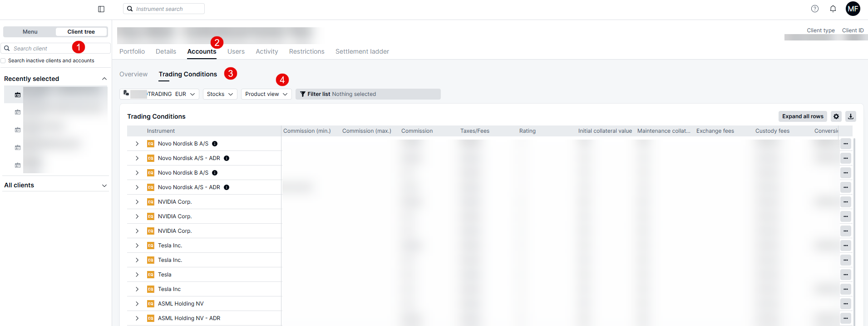868x326 pixels.
Task: Click the Instrument search field
Action: pyautogui.click(x=164, y=9)
